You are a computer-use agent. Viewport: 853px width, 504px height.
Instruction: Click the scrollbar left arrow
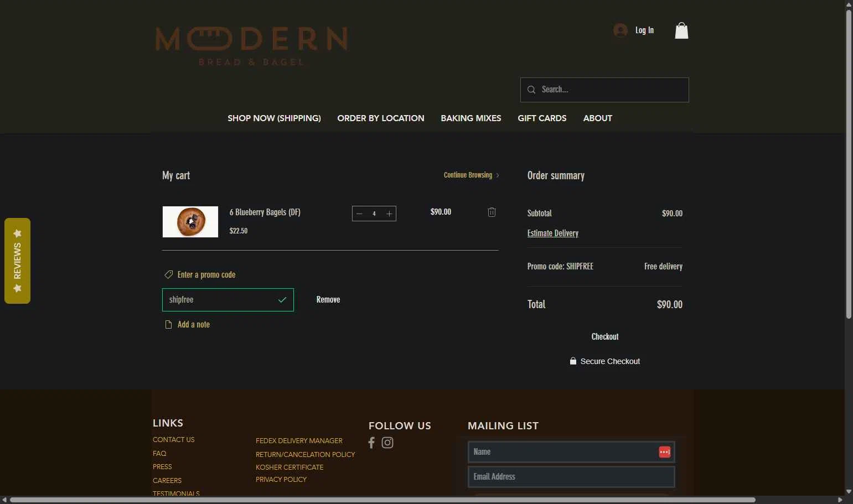[x=4, y=500]
